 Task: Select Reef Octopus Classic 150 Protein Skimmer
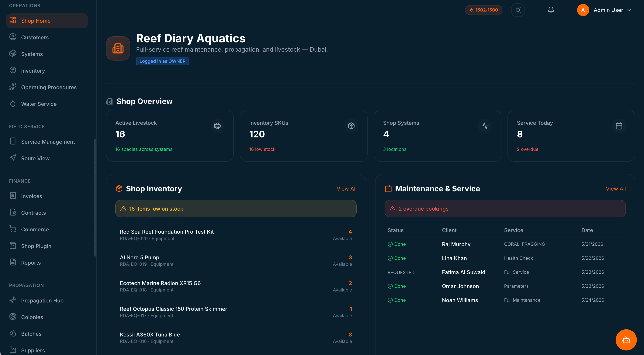[x=236, y=312]
